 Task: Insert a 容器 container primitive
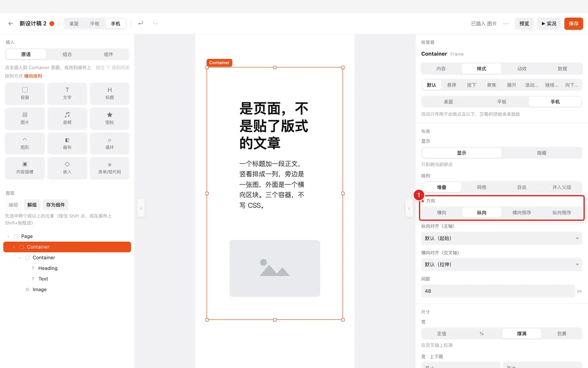point(25,93)
